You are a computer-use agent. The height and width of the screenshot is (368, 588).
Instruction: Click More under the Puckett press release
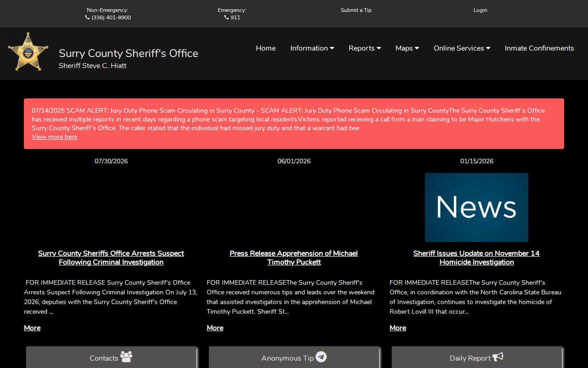215,328
